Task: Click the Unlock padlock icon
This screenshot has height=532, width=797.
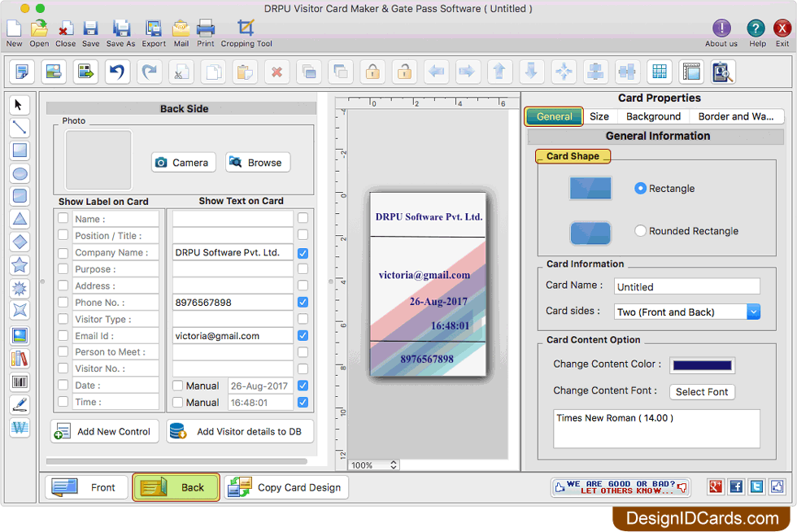Action: tap(405, 72)
